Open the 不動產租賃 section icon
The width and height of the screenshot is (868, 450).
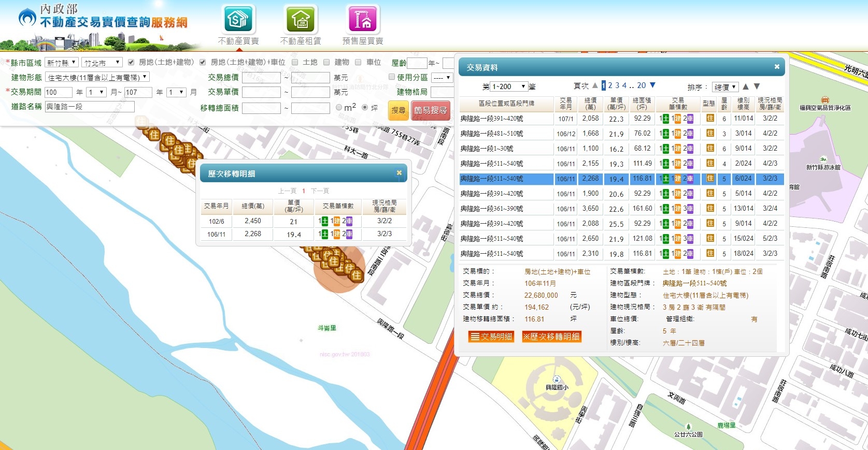tap(301, 20)
